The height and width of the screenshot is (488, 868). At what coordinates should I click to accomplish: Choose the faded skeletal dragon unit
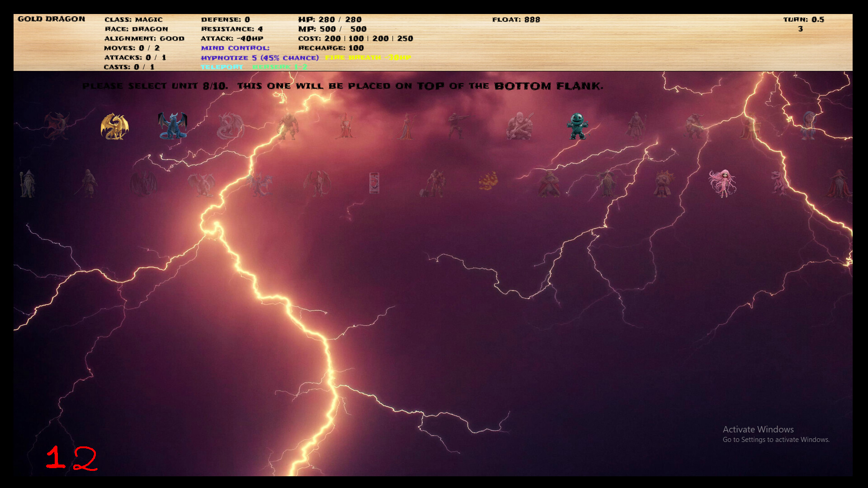[317, 183]
